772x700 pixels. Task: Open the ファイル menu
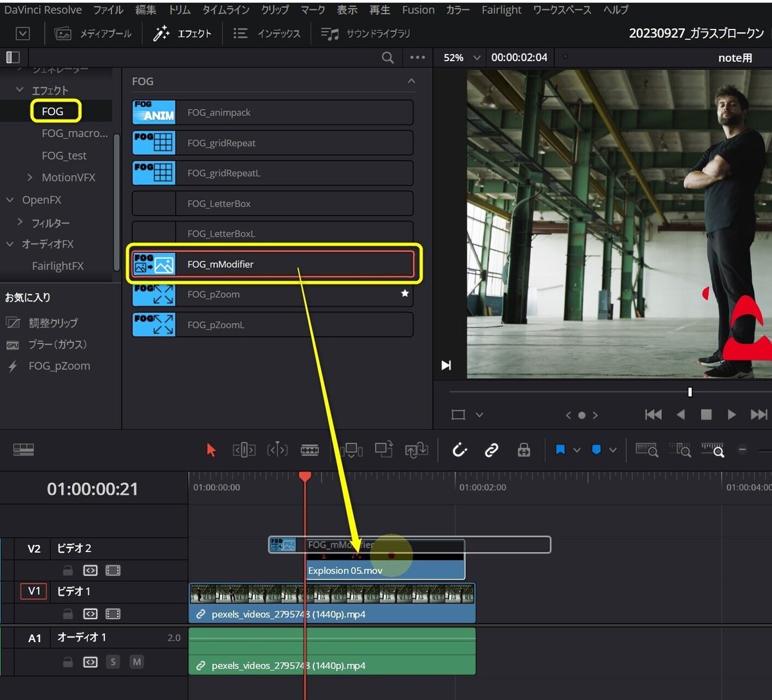108,10
